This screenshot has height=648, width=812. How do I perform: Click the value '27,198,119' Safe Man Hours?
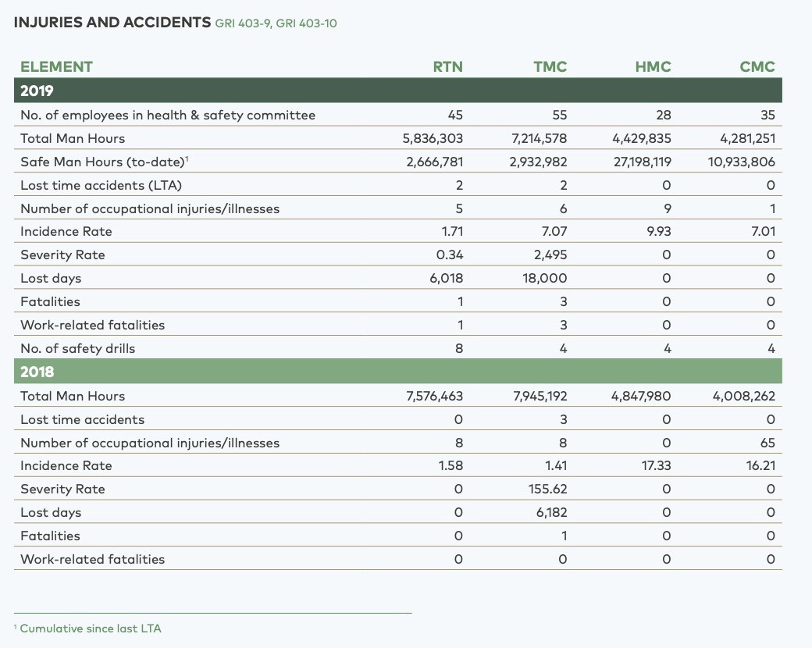pos(642,162)
